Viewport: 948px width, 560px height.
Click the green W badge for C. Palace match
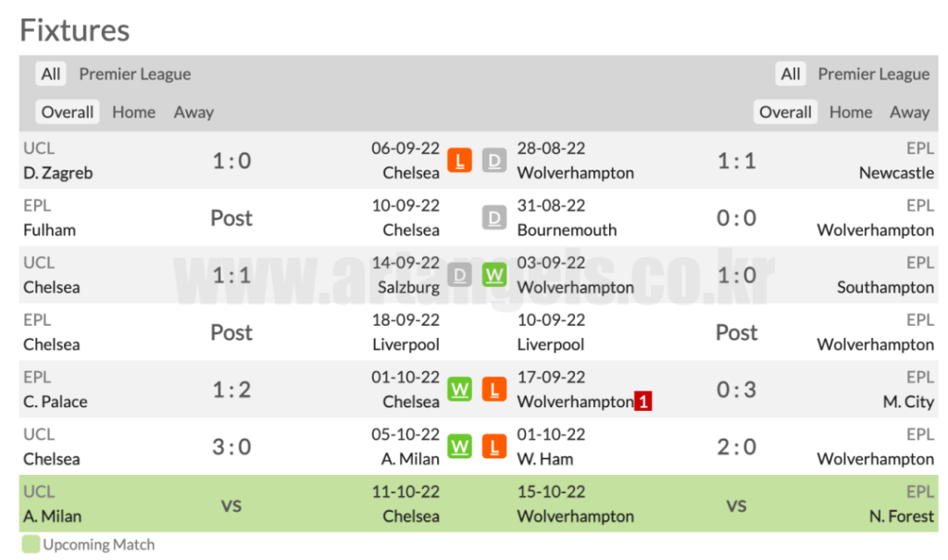[x=459, y=390]
